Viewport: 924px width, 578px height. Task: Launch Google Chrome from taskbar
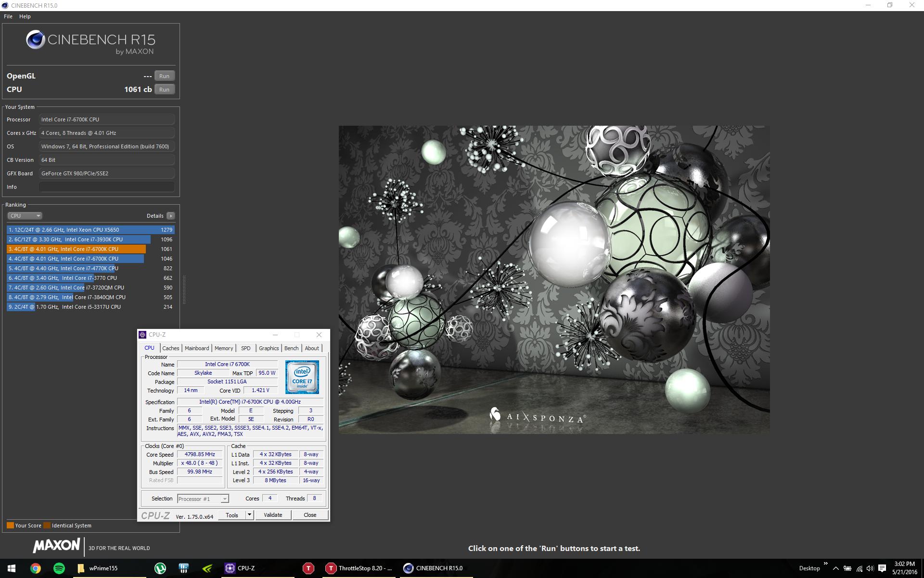click(x=35, y=568)
